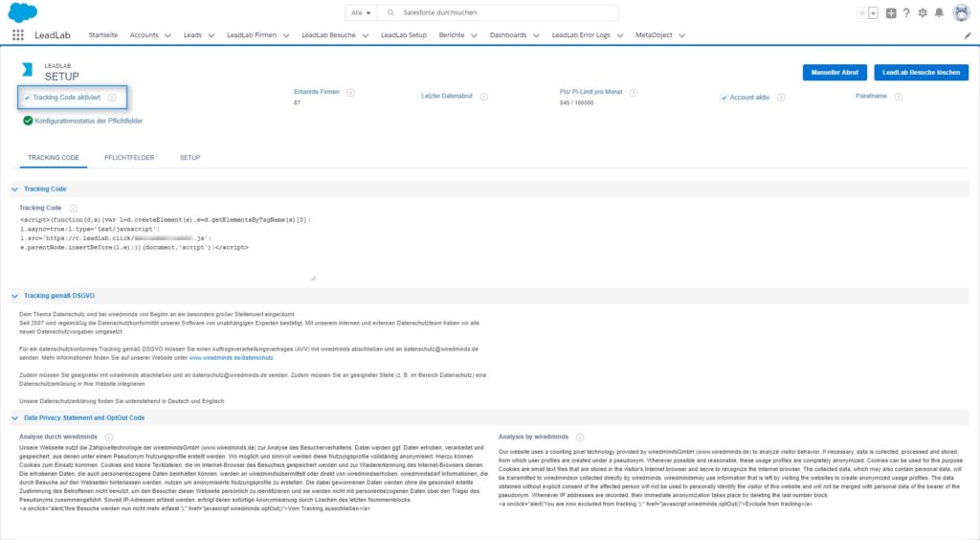Open the www.wiredminds.de/datenschutz link
This screenshot has width=980, height=540.
coord(232,358)
